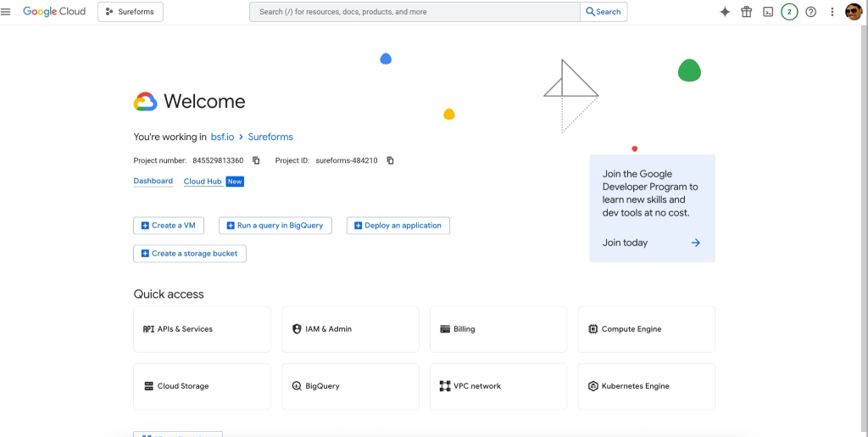
Task: Open the Cloud Storage card
Action: [x=202, y=386]
